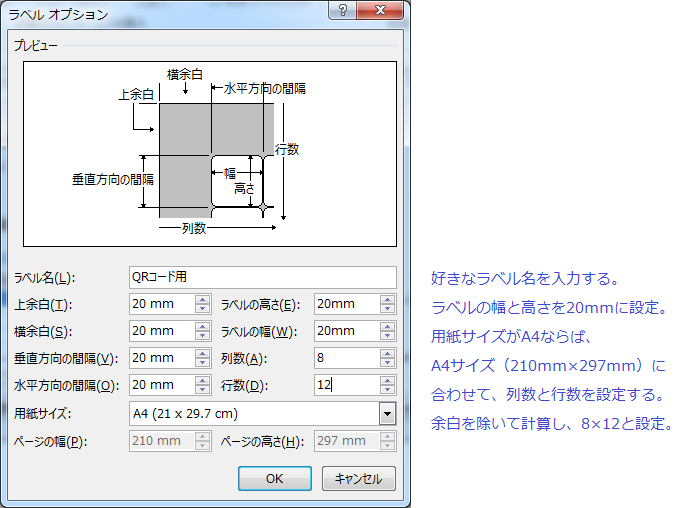
Task: Increase 行数 with up arrow
Action: (388, 381)
